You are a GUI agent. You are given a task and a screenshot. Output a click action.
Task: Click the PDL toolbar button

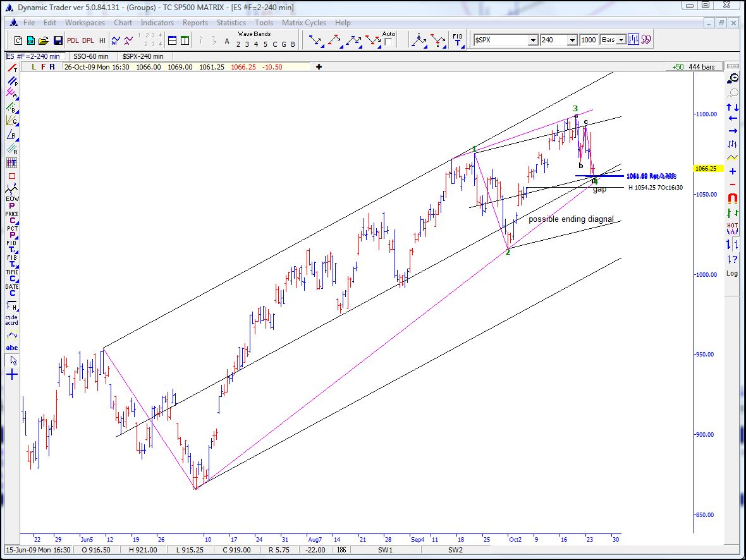coord(73,40)
